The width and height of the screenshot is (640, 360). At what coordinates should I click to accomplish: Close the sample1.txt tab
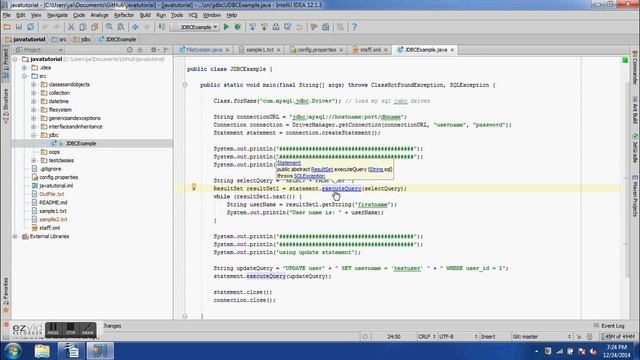(278, 50)
